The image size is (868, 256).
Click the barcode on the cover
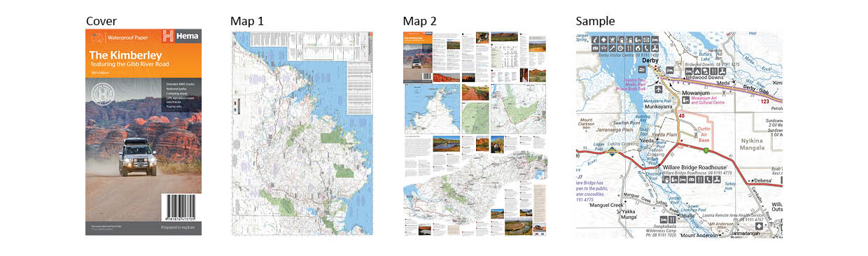[180, 207]
